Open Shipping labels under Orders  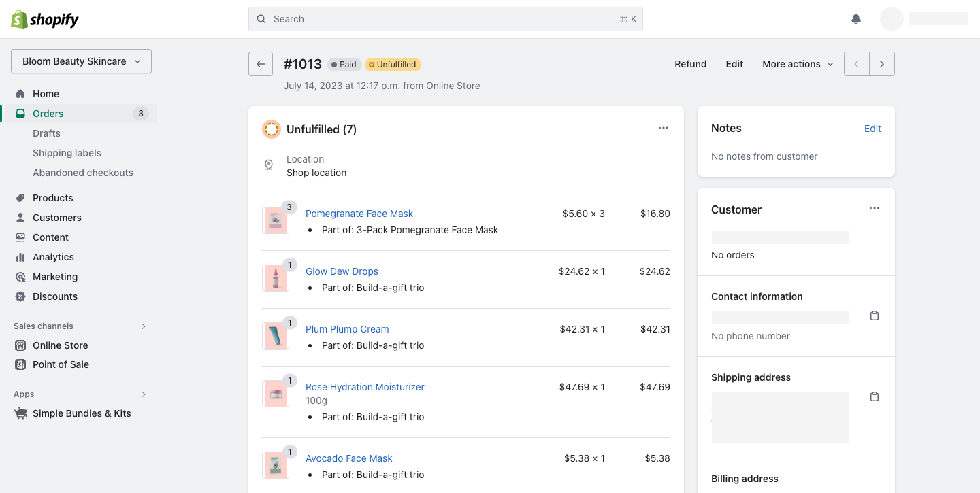pos(67,153)
